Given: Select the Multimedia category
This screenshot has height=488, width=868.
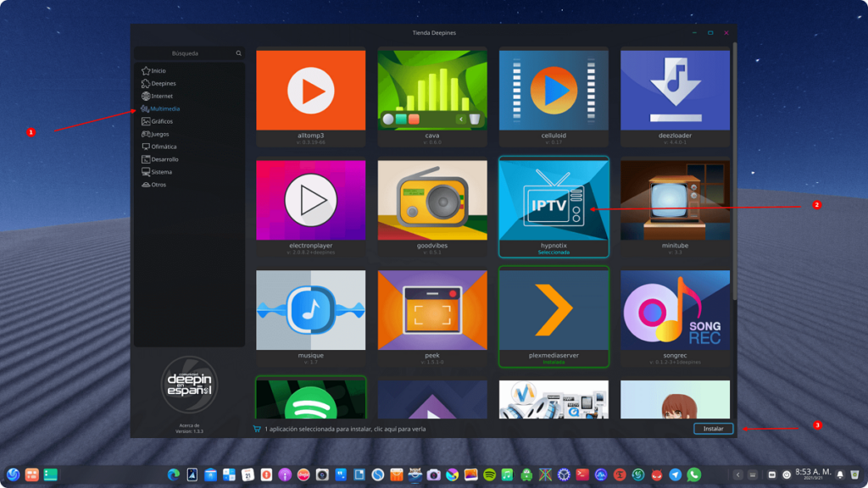Looking at the screenshot, I should [x=160, y=109].
